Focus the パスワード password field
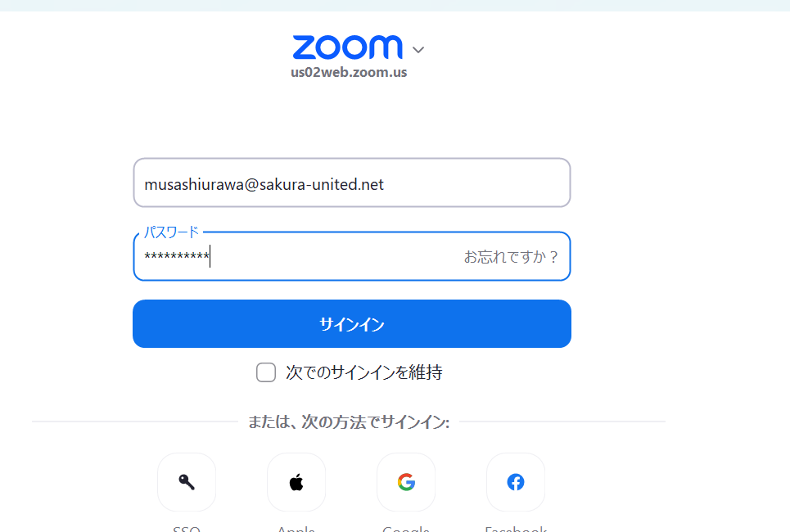The height and width of the screenshot is (532, 790). click(x=352, y=256)
